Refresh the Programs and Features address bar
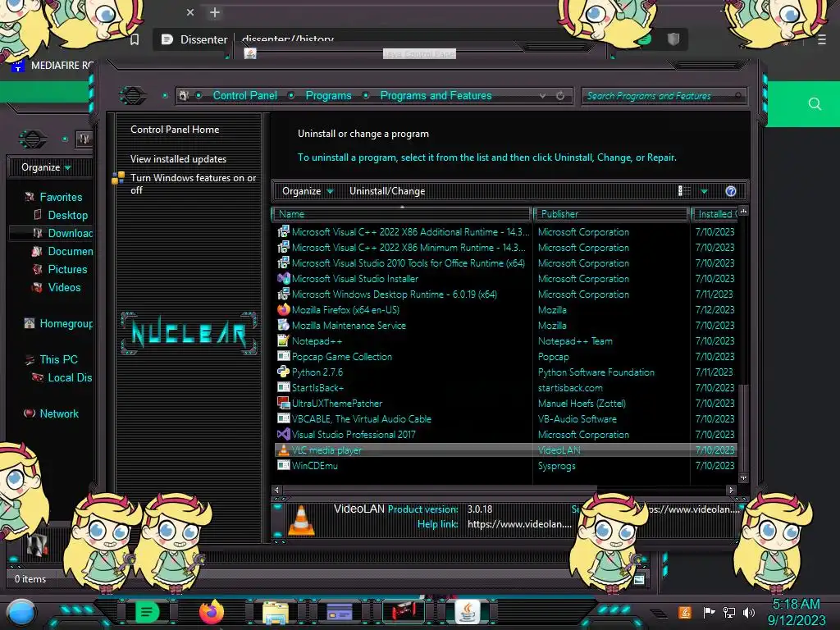Viewport: 840px width, 630px height. tap(560, 96)
